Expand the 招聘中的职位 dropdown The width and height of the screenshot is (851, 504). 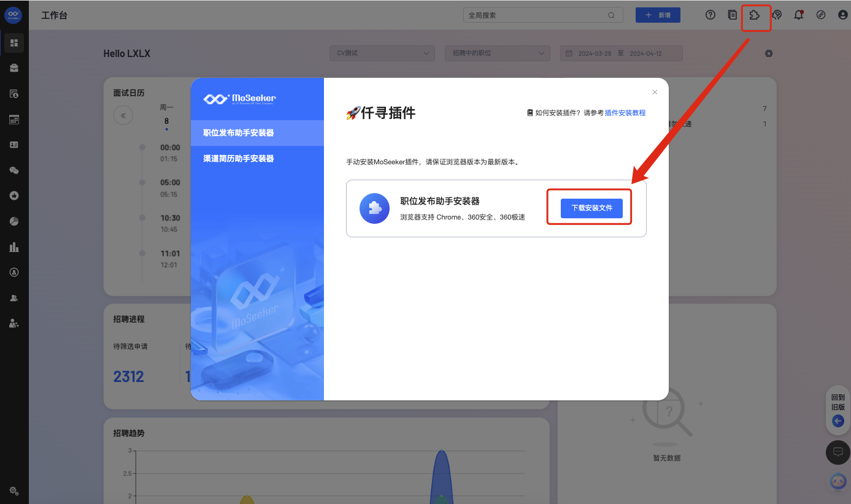[x=497, y=53]
